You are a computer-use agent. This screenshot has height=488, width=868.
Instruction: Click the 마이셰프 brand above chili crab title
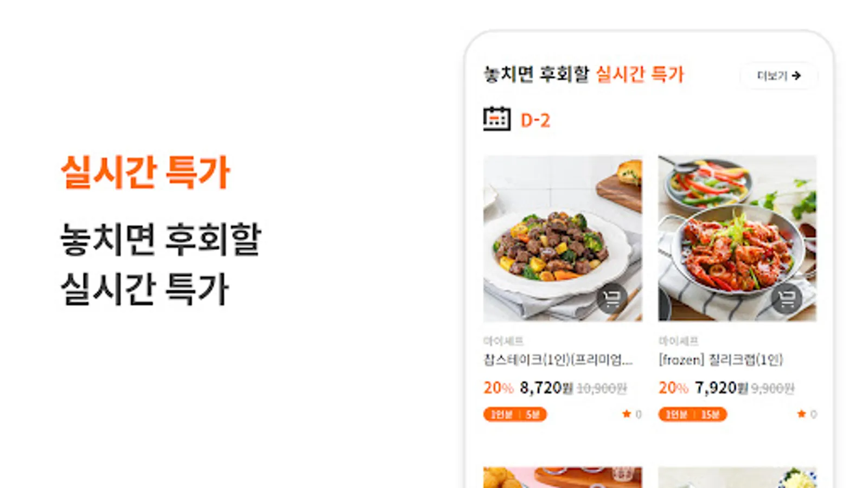pos(679,341)
